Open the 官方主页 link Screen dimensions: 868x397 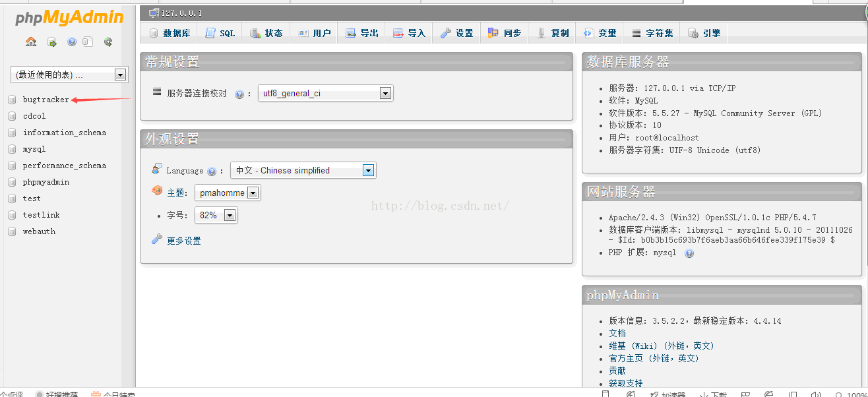coord(654,358)
